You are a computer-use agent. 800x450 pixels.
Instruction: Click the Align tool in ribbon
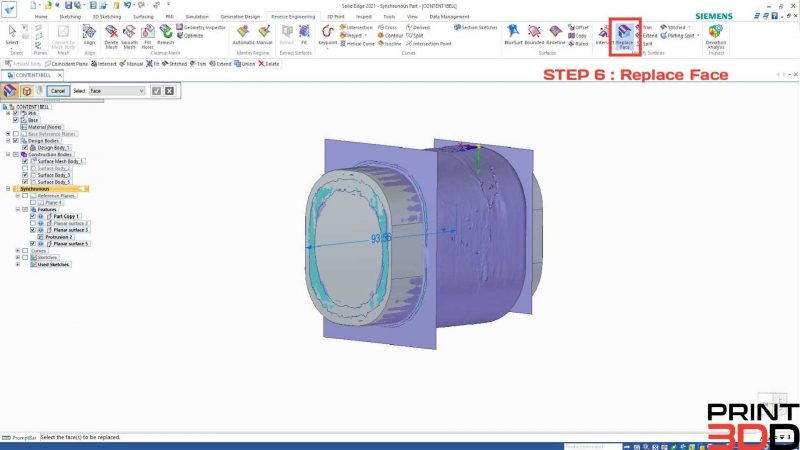89,35
